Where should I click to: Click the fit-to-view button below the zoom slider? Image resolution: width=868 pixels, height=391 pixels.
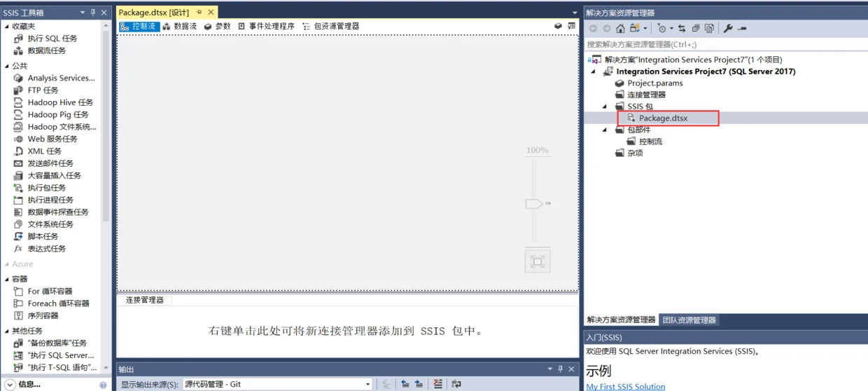pyautogui.click(x=538, y=261)
